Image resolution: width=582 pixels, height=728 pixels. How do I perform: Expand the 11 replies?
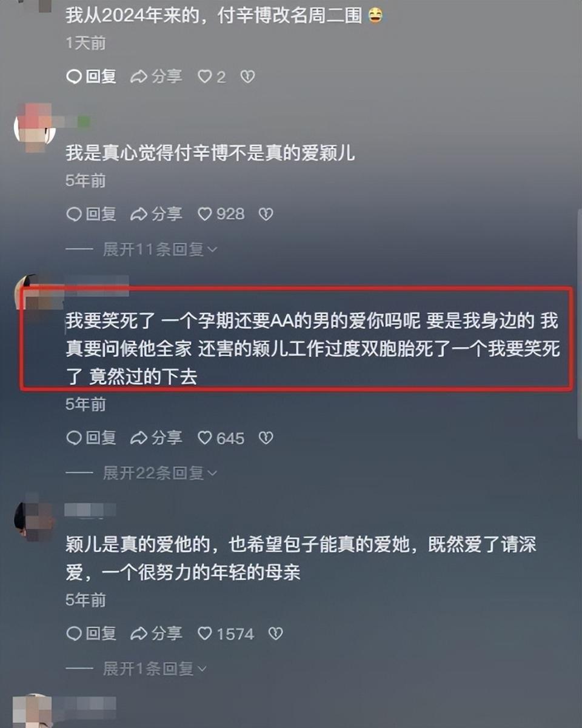click(x=160, y=249)
